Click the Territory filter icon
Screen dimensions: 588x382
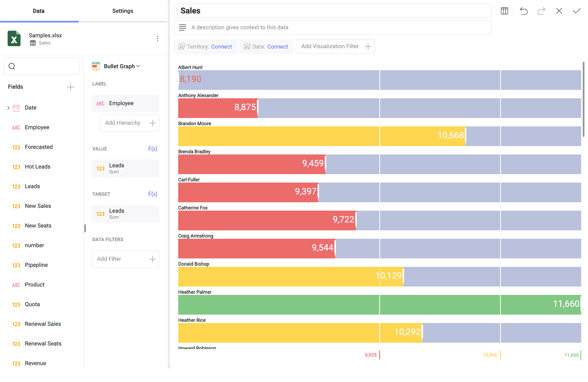click(x=182, y=47)
